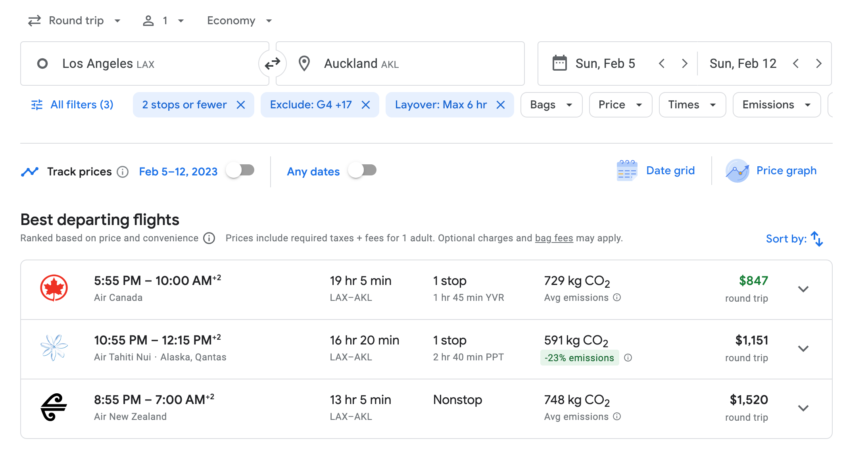Go to next return date

click(x=819, y=64)
